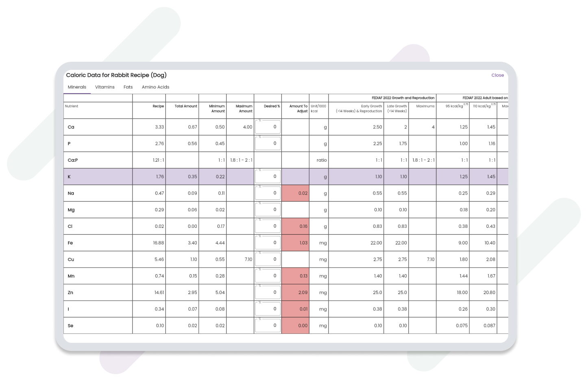Click the Amount To Adjust value for Fe
The height and width of the screenshot is (381, 588).
pos(295,243)
